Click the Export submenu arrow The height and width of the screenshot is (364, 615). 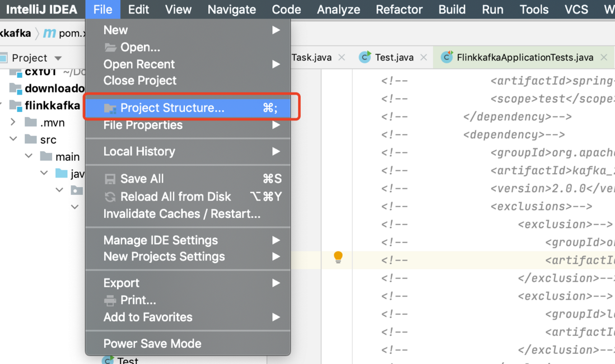(276, 283)
